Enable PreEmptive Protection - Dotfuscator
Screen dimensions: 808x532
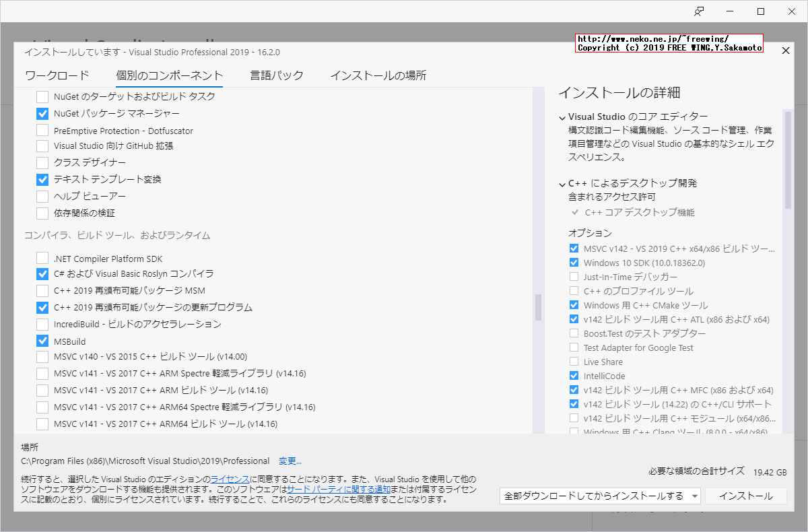pyautogui.click(x=42, y=130)
